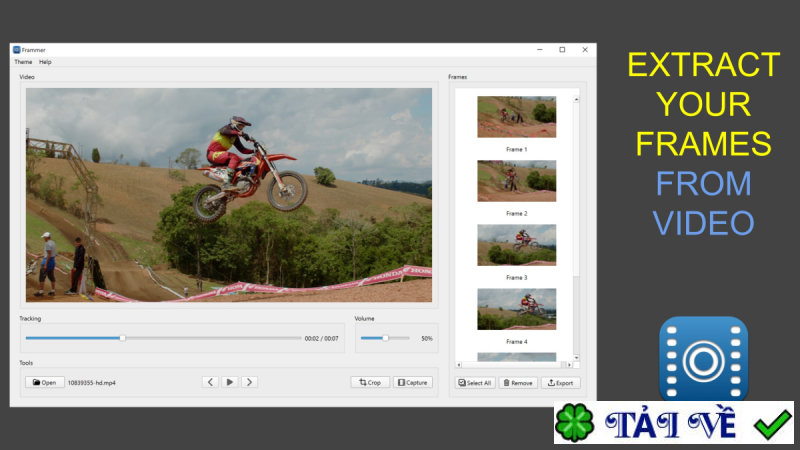Click the Crop tool button
The height and width of the screenshot is (450, 800).
click(370, 382)
